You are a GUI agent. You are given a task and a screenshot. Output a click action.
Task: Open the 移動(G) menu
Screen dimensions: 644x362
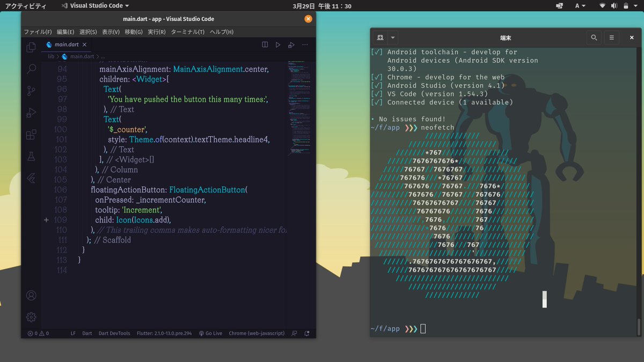coord(134,32)
